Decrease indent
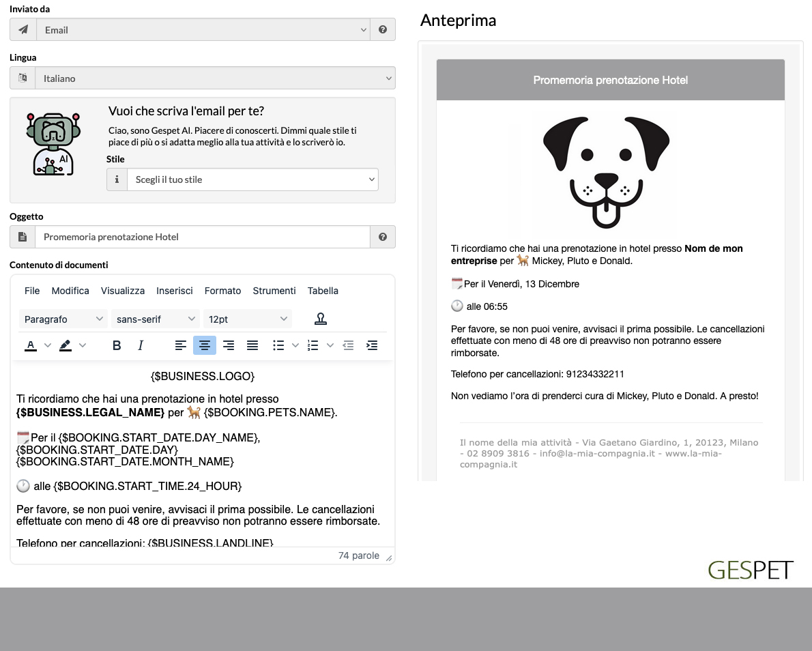Image resolution: width=812 pixels, height=651 pixels. (348, 345)
